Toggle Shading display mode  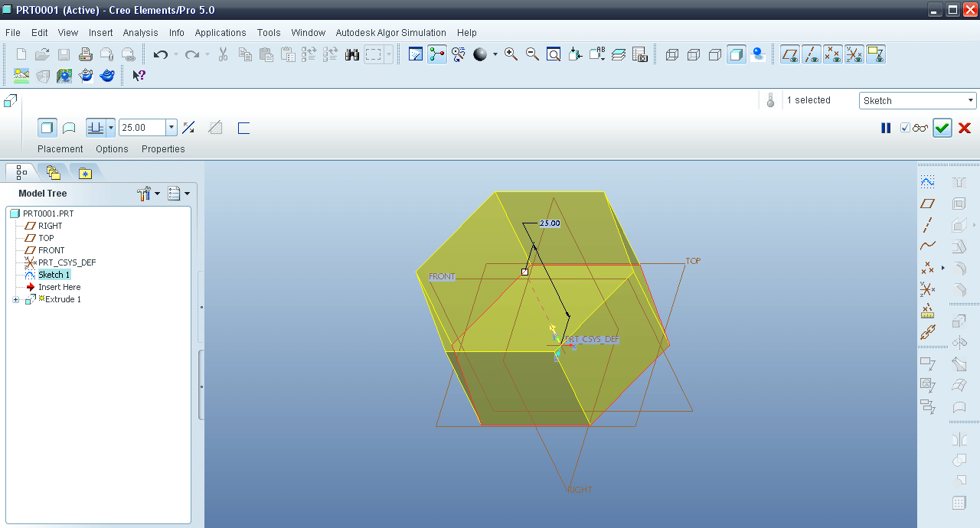[737, 54]
